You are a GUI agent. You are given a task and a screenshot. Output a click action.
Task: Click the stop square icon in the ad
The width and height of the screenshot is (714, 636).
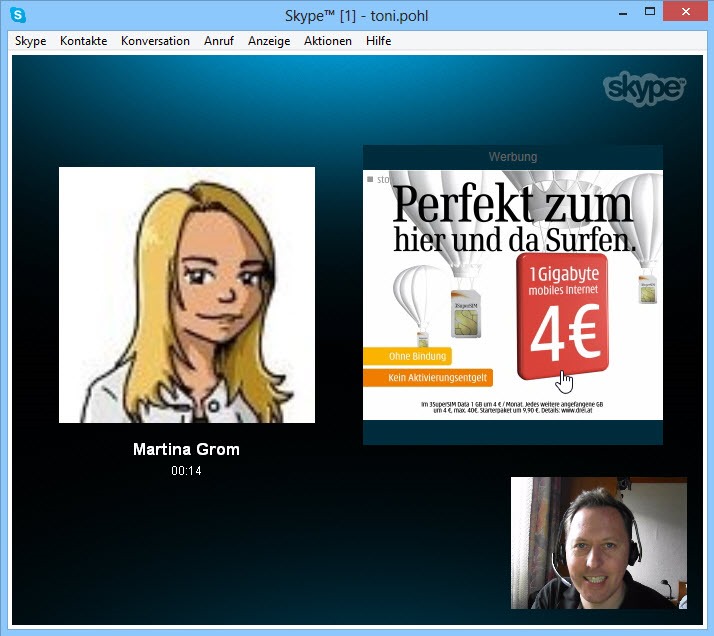pyautogui.click(x=370, y=179)
